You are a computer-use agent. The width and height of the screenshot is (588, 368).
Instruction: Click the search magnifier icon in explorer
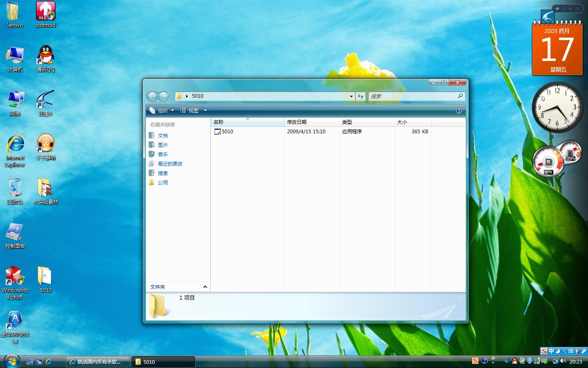(x=460, y=96)
